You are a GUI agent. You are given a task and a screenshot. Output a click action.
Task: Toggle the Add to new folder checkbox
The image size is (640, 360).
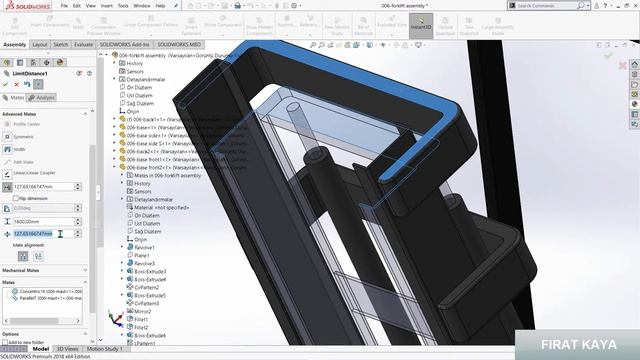tap(5, 342)
